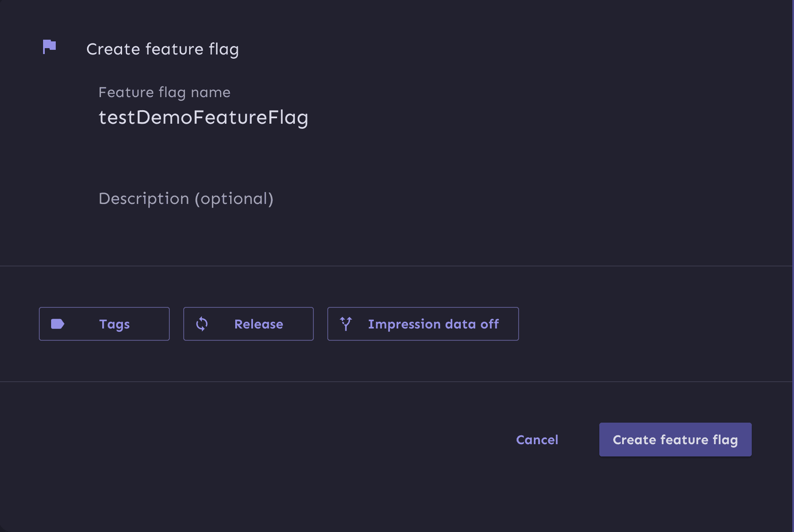Select the Create feature flag dialog title
The width and height of the screenshot is (794, 532).
click(x=163, y=49)
